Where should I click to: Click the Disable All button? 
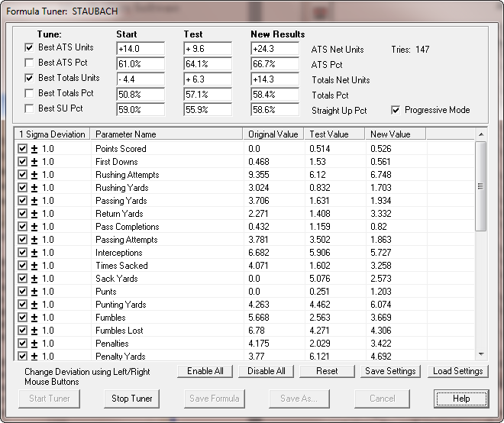coord(267,371)
